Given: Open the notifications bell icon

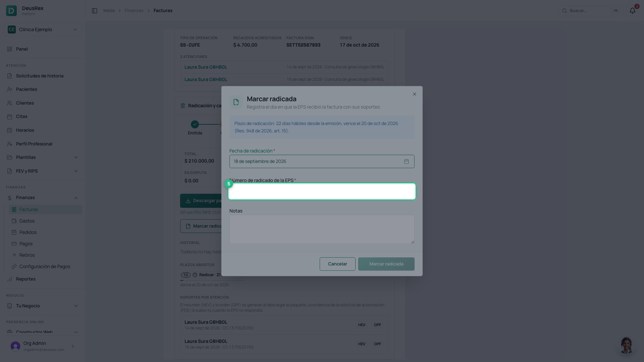Looking at the screenshot, I should tap(632, 11).
